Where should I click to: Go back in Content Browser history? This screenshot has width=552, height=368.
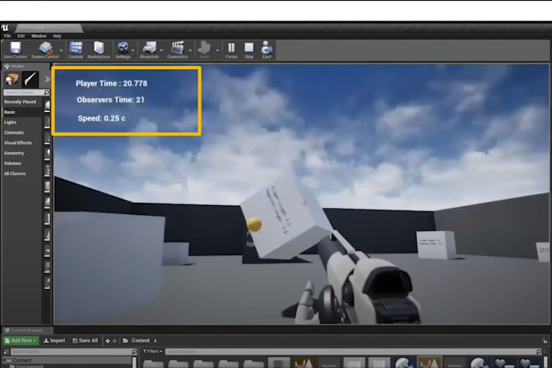108,341
